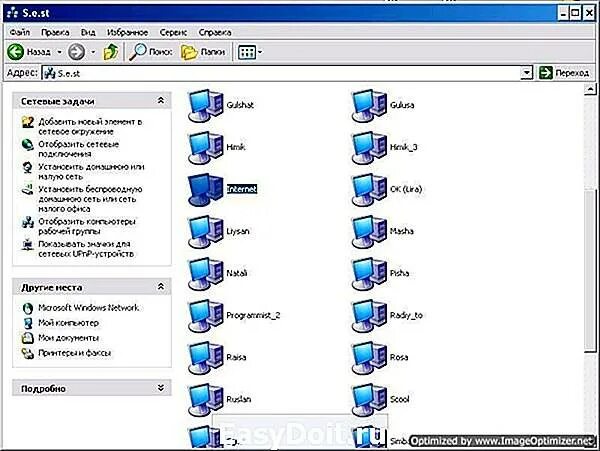Open the Правка menu

click(x=55, y=32)
